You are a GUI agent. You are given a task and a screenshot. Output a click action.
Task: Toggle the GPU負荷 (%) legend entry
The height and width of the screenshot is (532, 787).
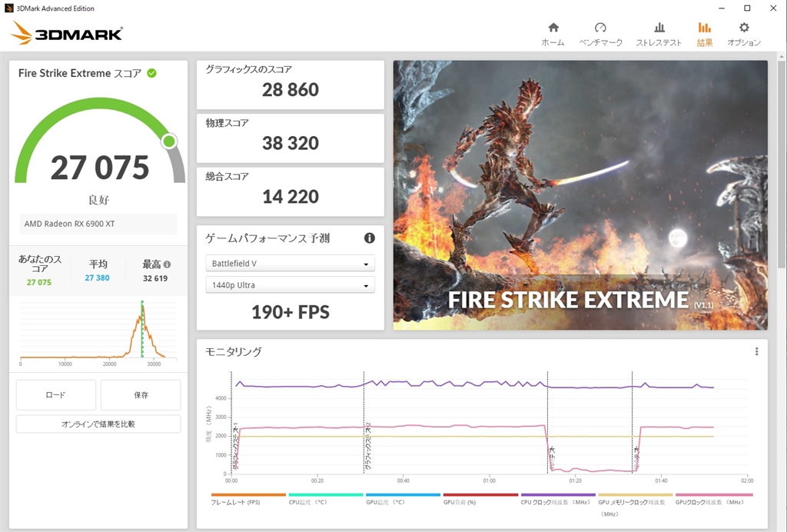480,499
